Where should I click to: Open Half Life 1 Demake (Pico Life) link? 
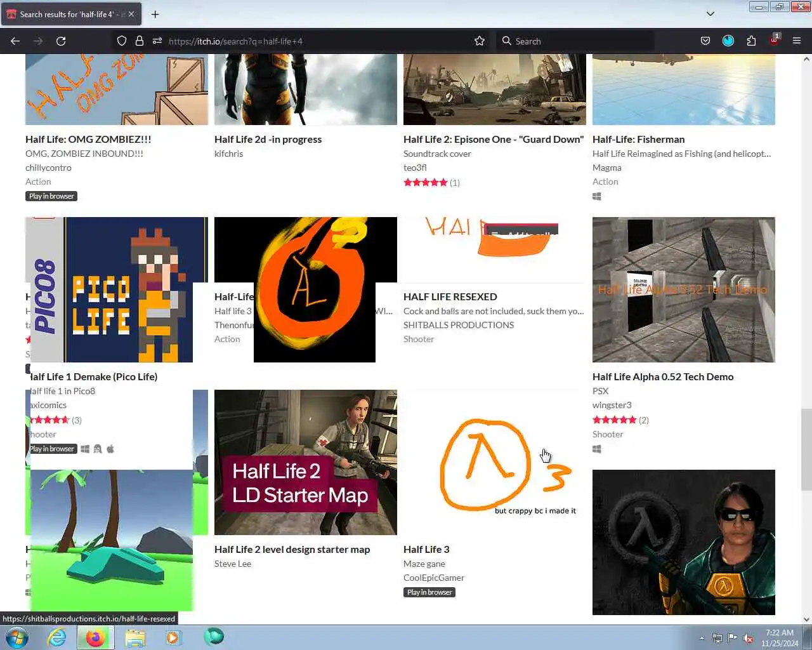(x=93, y=376)
